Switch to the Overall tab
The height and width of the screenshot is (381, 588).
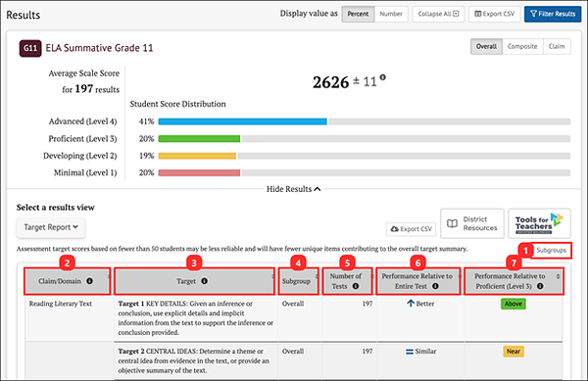point(486,46)
